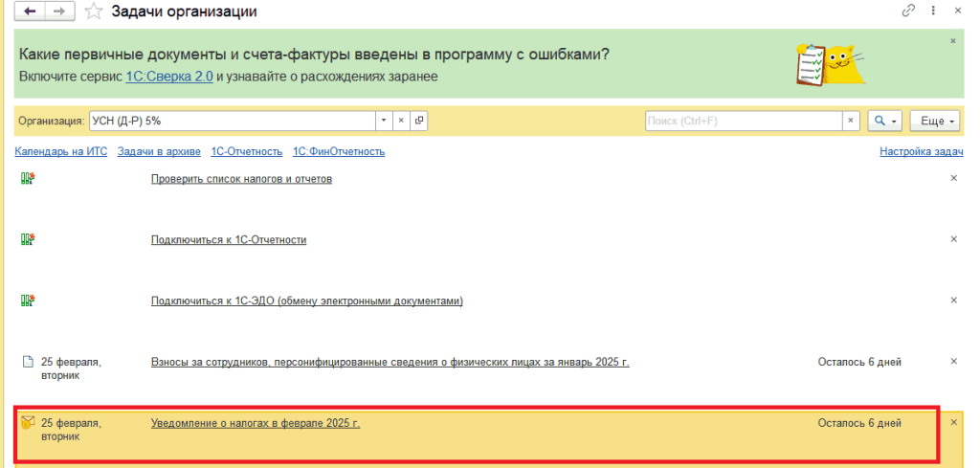This screenshot has width=980, height=468.
Task: Clear the Организация field value
Action: (401, 121)
